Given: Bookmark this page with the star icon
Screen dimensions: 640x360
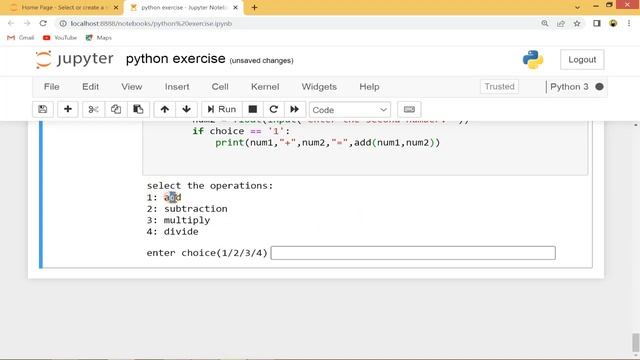Looking at the screenshot, I should [577, 24].
